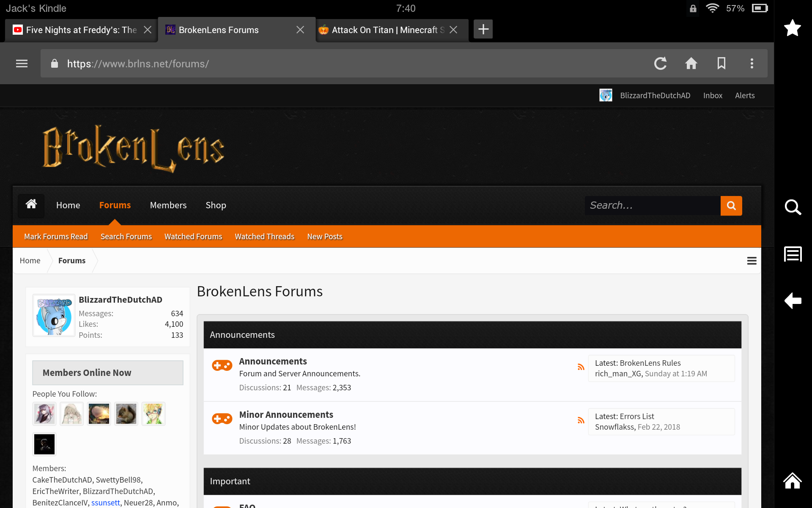Image resolution: width=812 pixels, height=508 pixels.
Task: Expand the breadcrumb quick navigation menu
Action: (752, 261)
